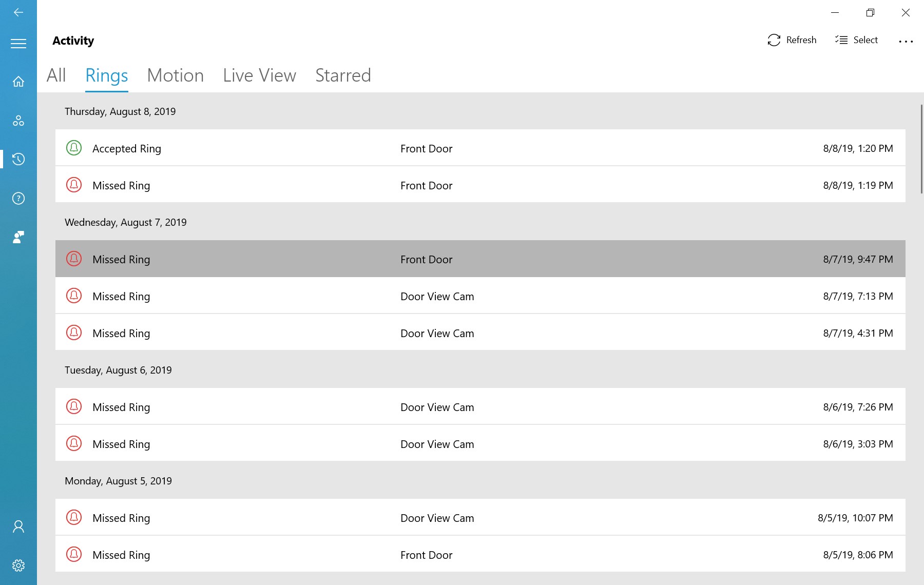Open the account profile icon
This screenshot has width=924, height=585.
18,526
